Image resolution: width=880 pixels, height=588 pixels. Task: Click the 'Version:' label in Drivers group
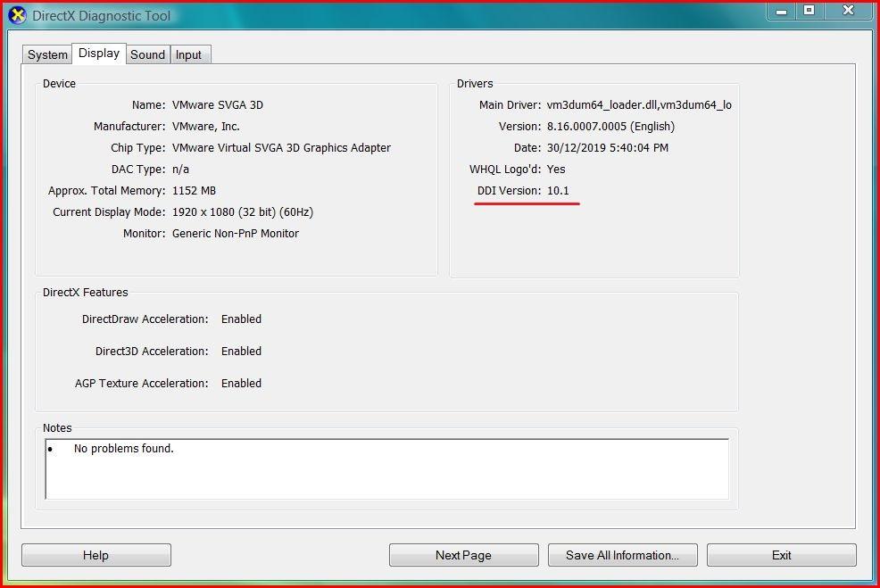pyautogui.click(x=519, y=126)
